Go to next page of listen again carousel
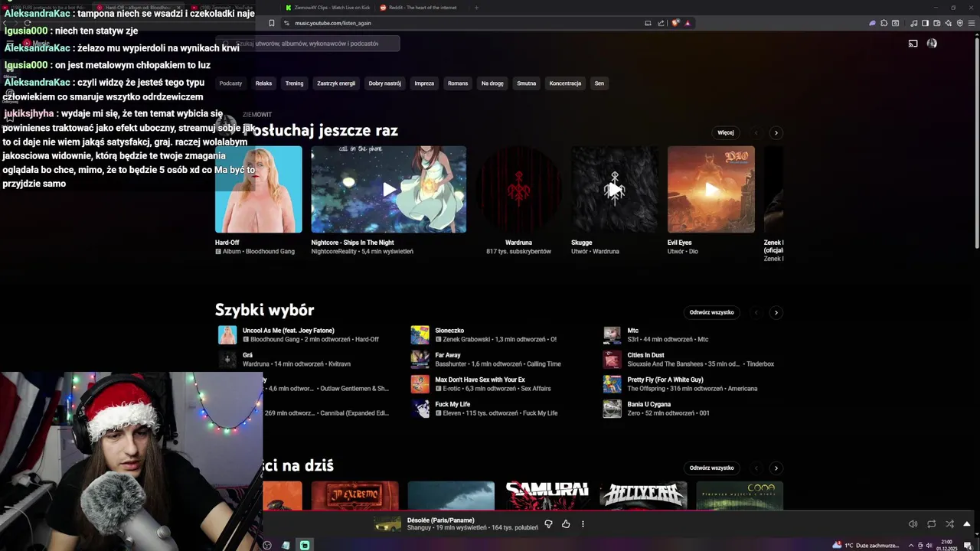The image size is (980, 551). (776, 132)
